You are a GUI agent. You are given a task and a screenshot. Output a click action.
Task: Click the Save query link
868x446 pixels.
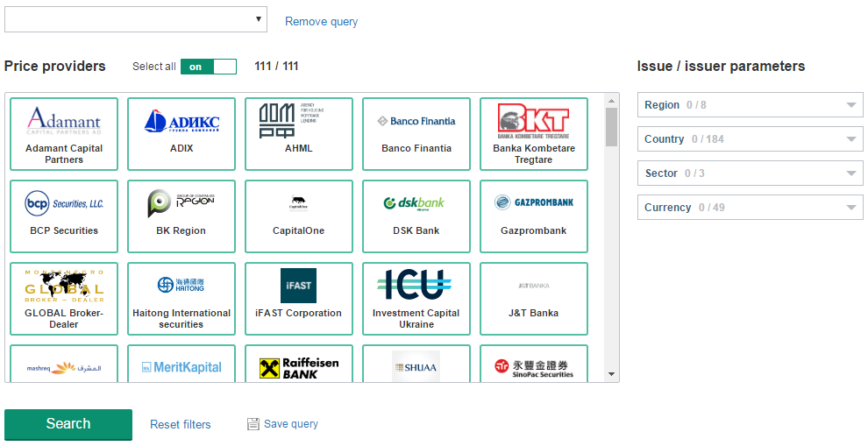pos(290,424)
